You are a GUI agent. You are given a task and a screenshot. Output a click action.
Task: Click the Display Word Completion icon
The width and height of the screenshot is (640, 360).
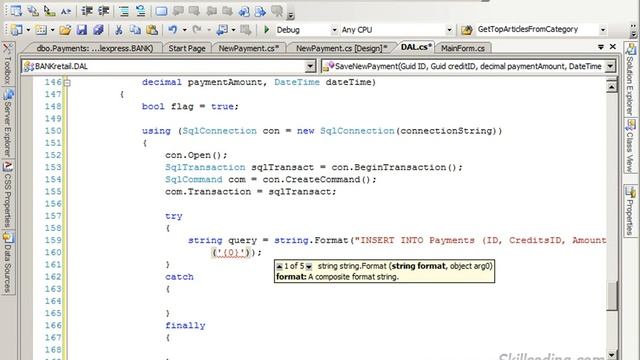click(x=66, y=11)
